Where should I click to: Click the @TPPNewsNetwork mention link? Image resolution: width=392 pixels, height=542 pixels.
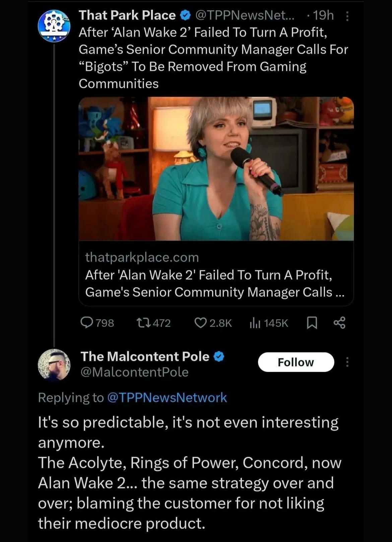coord(167,398)
